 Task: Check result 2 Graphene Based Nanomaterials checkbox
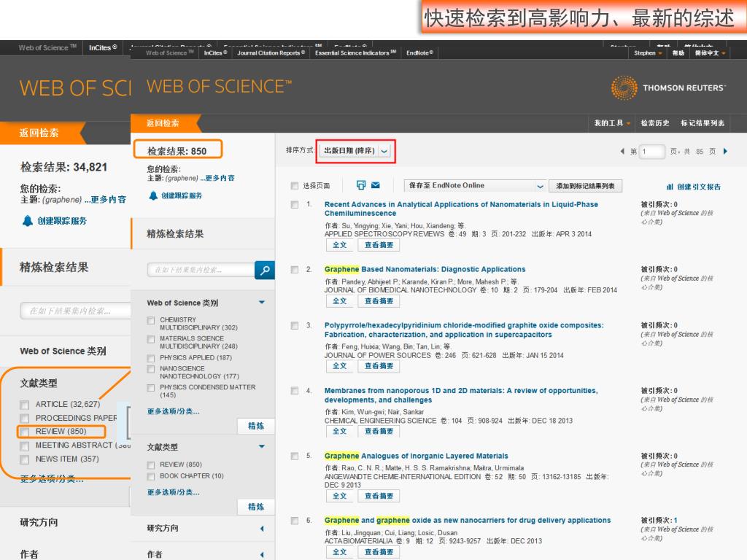point(295,270)
